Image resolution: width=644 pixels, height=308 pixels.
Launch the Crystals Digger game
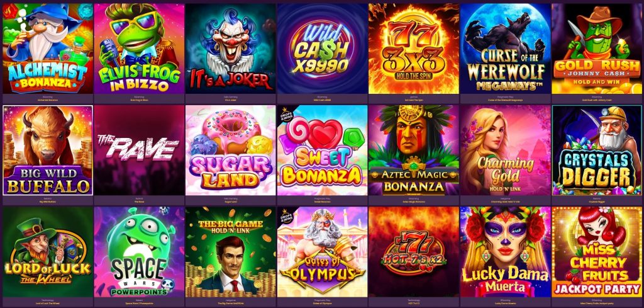597,150
